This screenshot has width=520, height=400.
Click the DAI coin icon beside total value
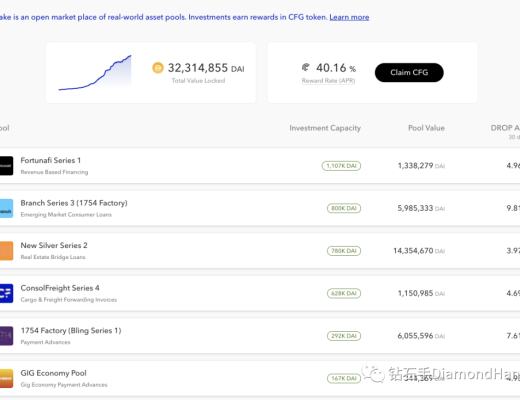[x=158, y=68]
